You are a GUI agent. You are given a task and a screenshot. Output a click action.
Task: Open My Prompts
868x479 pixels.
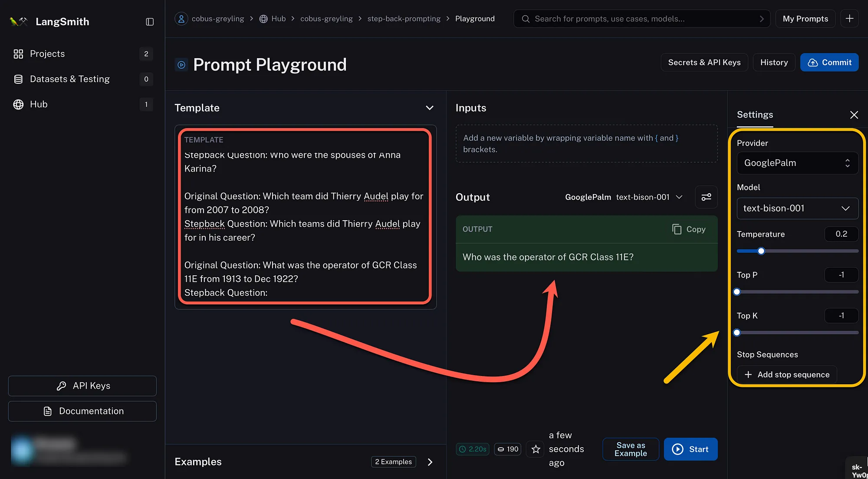coord(806,19)
